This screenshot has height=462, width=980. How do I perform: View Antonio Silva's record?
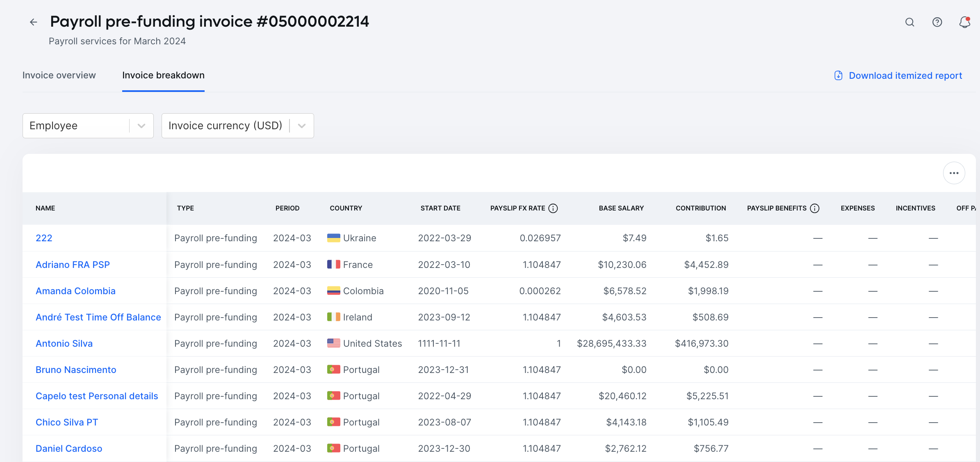(x=64, y=343)
